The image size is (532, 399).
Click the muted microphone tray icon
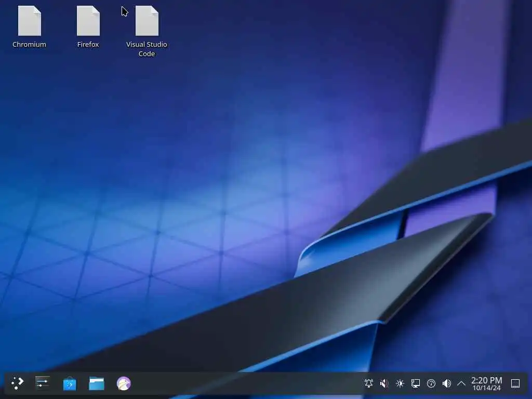(384, 383)
